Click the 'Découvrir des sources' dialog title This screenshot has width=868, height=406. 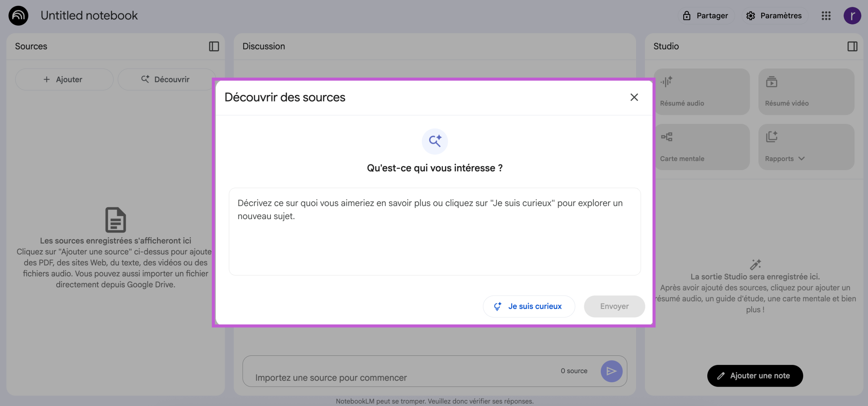(x=285, y=97)
